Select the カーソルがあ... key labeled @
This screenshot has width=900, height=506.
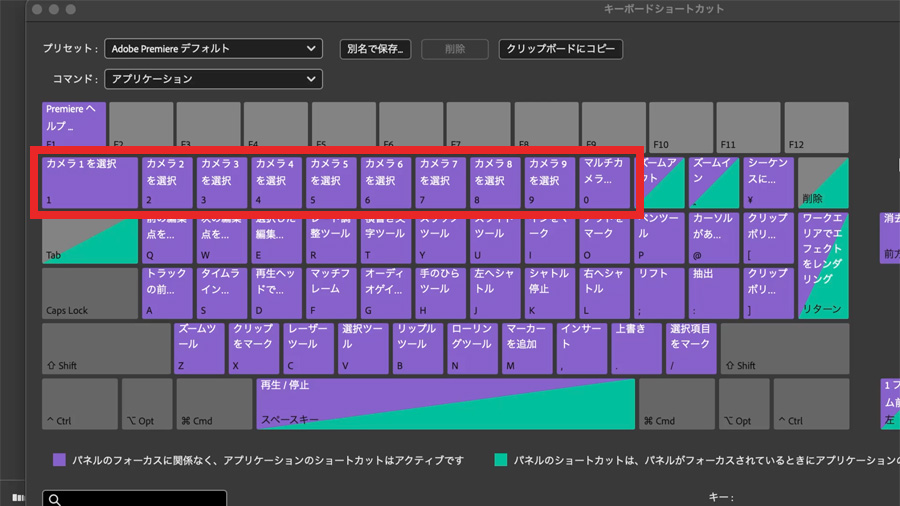pos(713,238)
